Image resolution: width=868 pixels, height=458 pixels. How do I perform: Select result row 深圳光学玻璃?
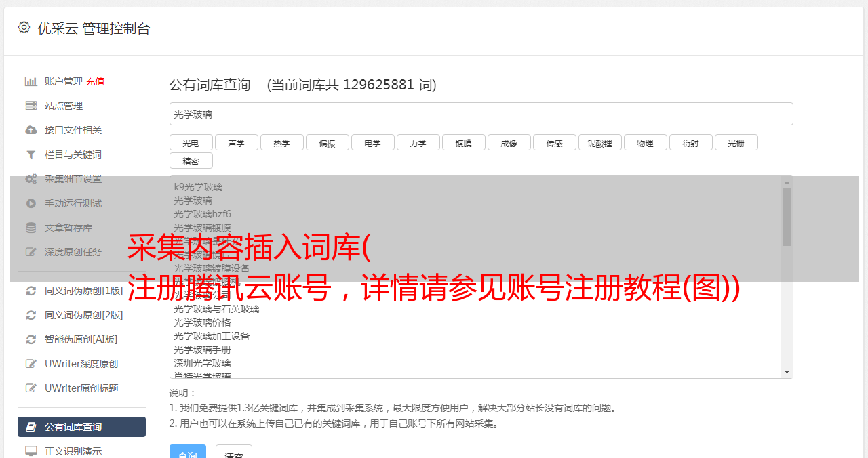pyautogui.click(x=202, y=363)
